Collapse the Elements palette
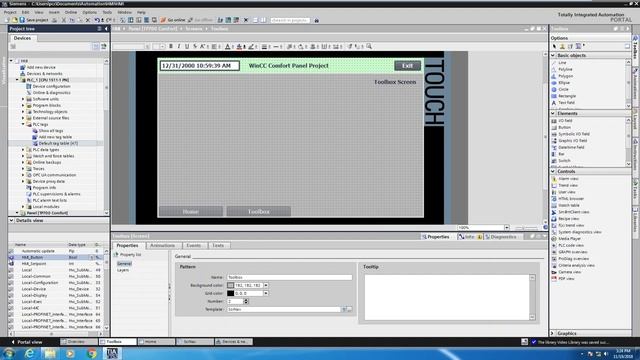Screen dimensions: 640x360 [553, 113]
